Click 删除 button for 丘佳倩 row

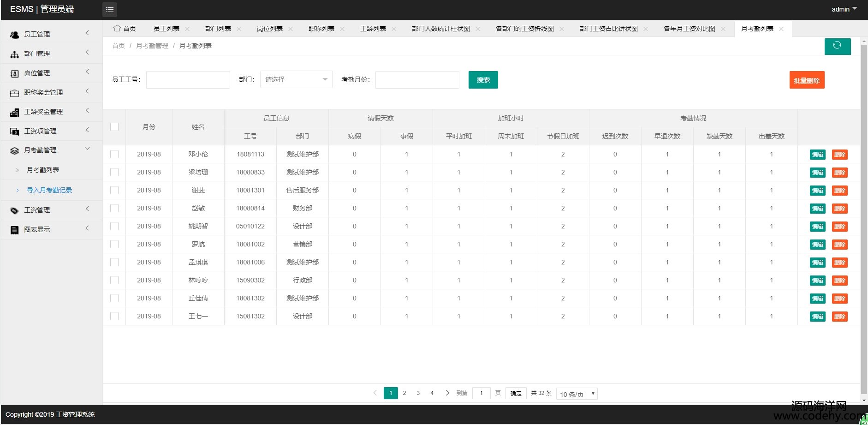pyautogui.click(x=840, y=299)
